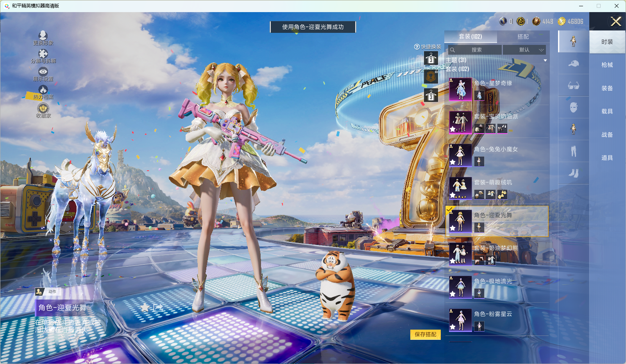Select the 套装-奶油梦幻熊 outfit thumbnail
Screen dimensions: 626x364
pyautogui.click(x=461, y=254)
